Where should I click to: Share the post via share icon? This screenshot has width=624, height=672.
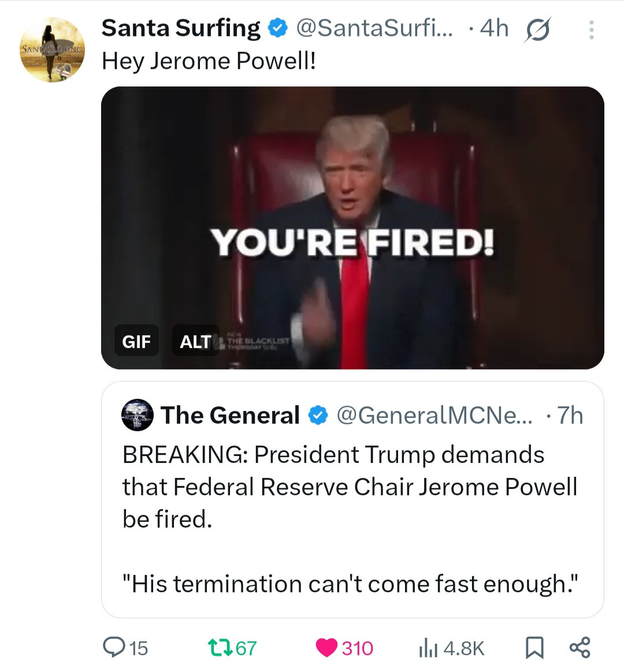580,648
